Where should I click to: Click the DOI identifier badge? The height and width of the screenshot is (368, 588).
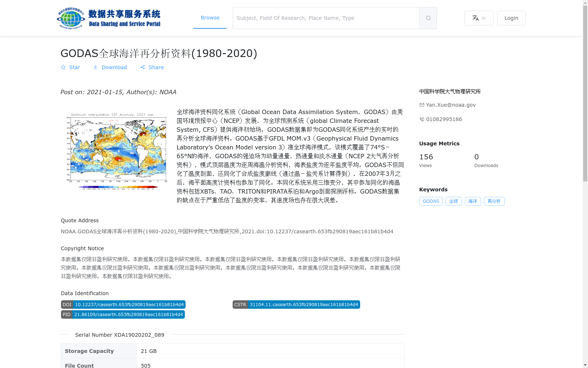tap(123, 304)
